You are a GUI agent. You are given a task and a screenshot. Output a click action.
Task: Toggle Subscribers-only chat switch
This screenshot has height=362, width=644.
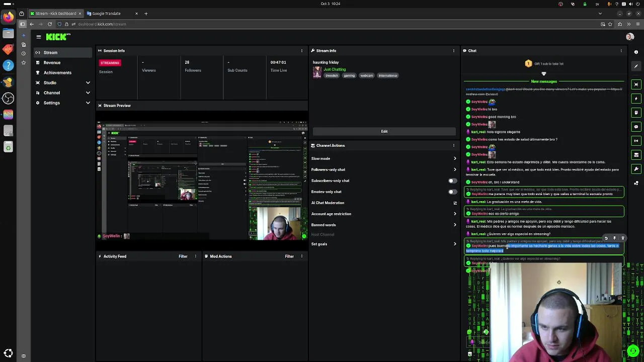coord(453,180)
